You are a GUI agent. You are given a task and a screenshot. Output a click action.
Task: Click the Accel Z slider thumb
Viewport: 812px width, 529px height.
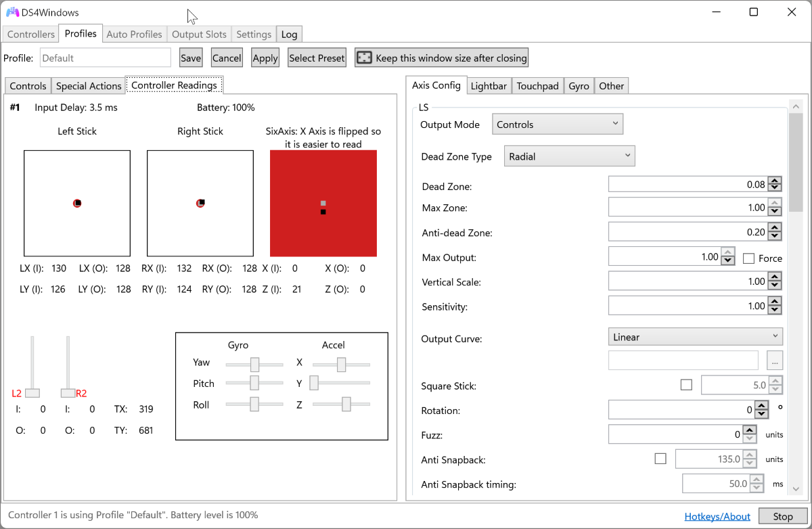346,405
